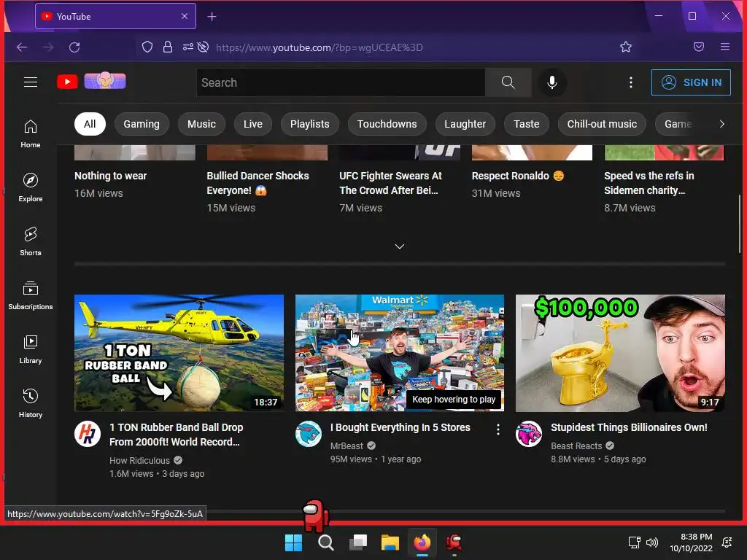
Task: Open Windows taskbar search
Action: click(326, 542)
